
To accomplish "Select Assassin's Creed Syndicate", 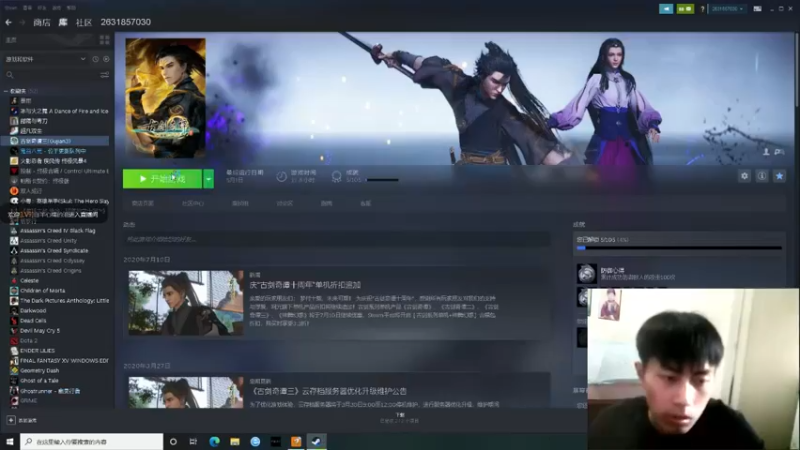I will [54, 251].
